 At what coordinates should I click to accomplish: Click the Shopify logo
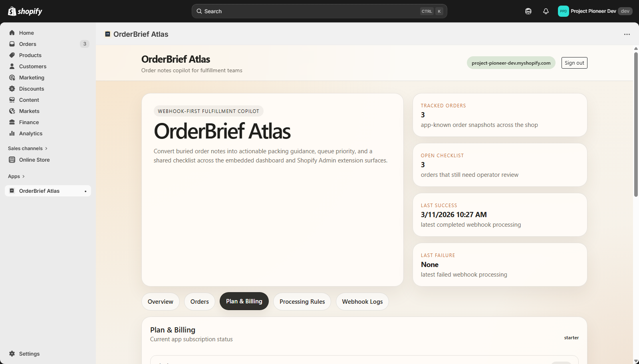tap(25, 11)
